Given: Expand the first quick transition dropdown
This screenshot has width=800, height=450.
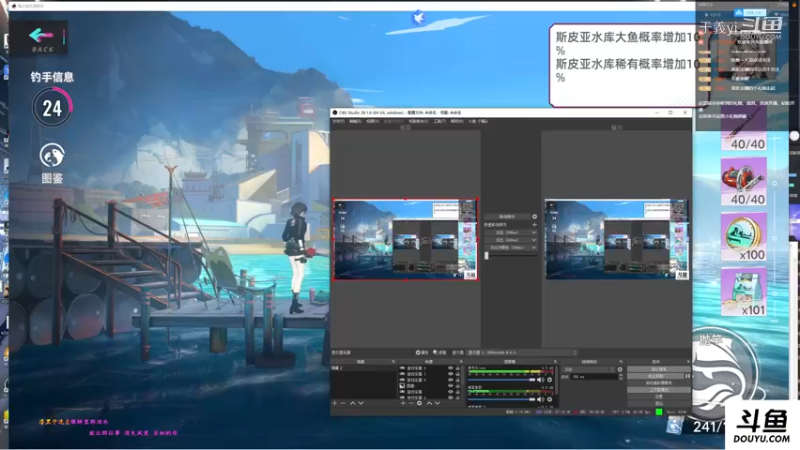Looking at the screenshot, I should click(x=534, y=232).
